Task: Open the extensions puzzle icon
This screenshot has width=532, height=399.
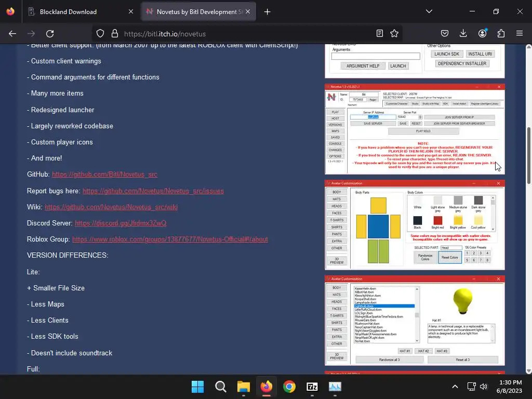Action: pos(501,33)
